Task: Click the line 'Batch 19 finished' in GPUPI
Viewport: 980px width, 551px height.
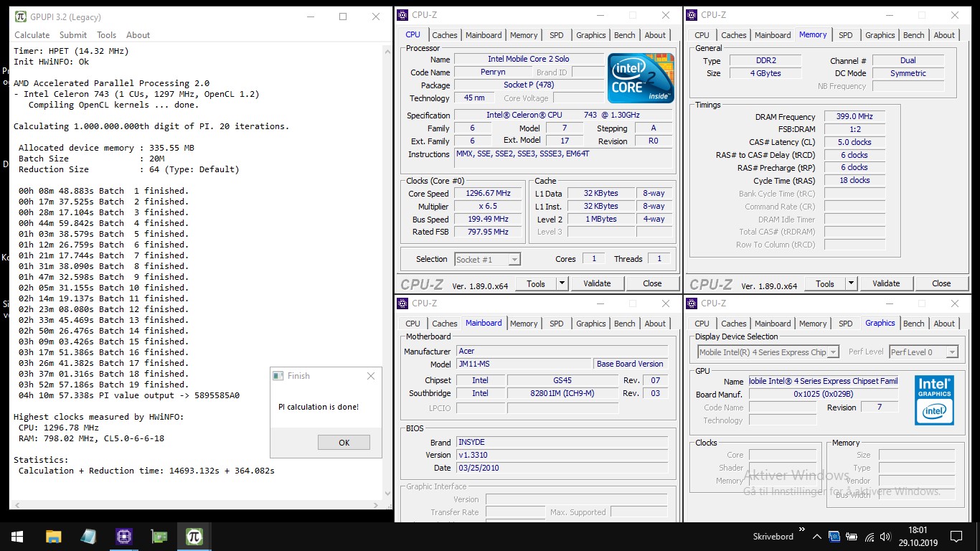Action: [103, 385]
